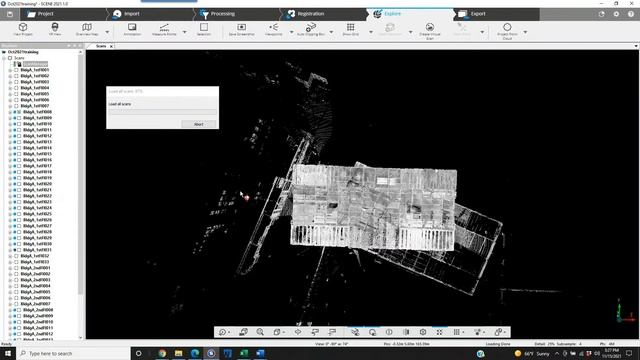Toggle checkbox for BldgA_1stFl010 scan
Image resolution: width=640 pixels, height=360 pixels.
19,124
